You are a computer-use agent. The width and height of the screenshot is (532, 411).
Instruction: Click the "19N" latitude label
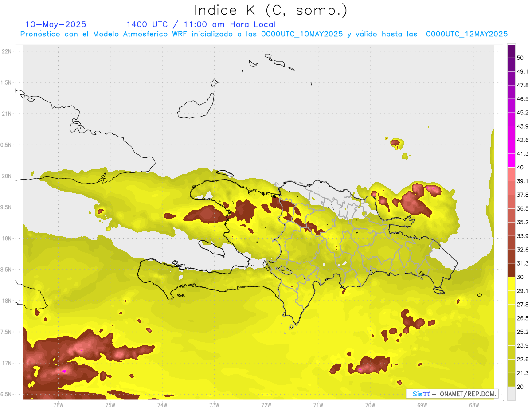(x=7, y=239)
